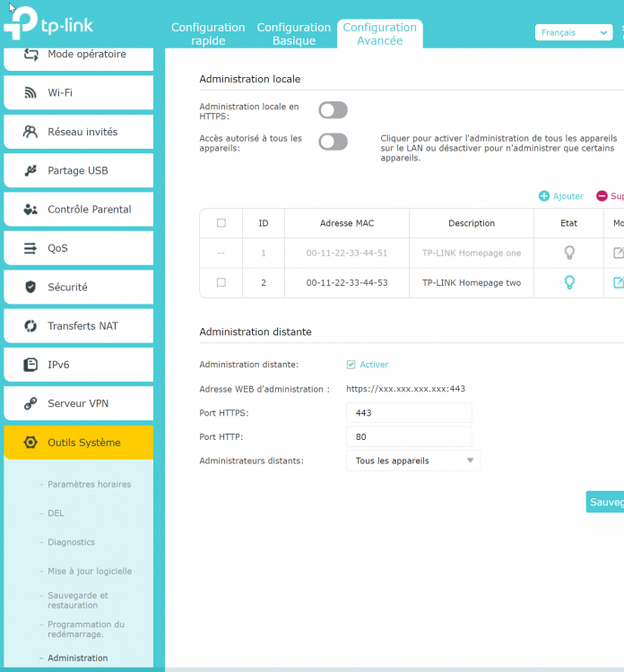Image resolution: width=624 pixels, height=672 pixels.
Task: Click the QoS lines icon in sidebar
Action: 30,248
